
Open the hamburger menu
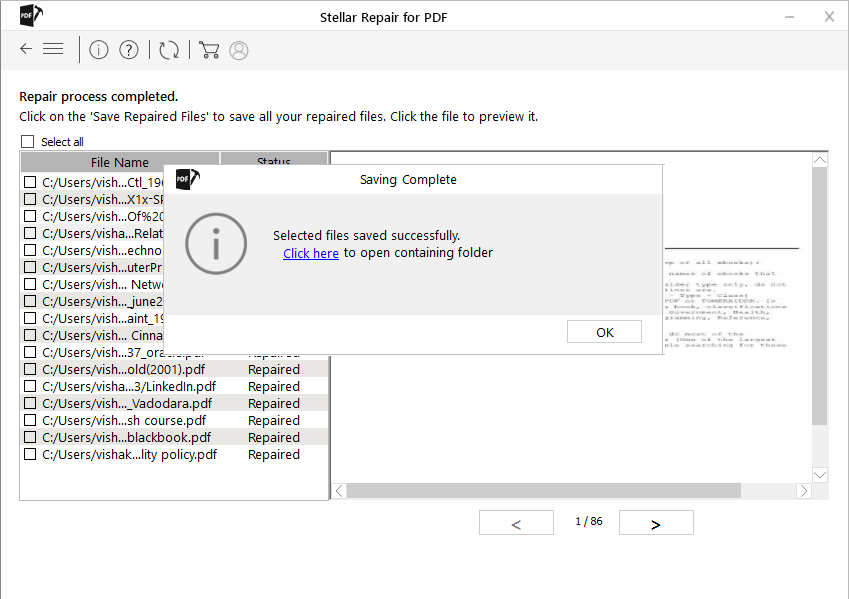pos(53,49)
